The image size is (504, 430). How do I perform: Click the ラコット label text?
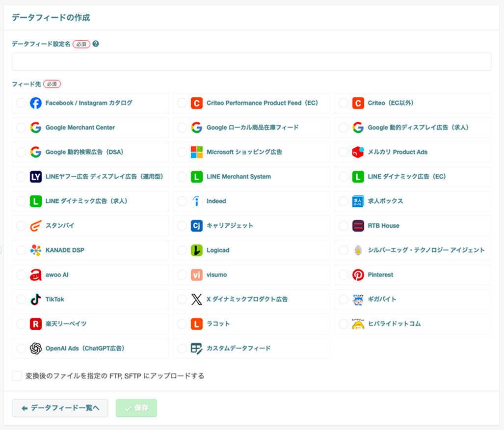[218, 324]
